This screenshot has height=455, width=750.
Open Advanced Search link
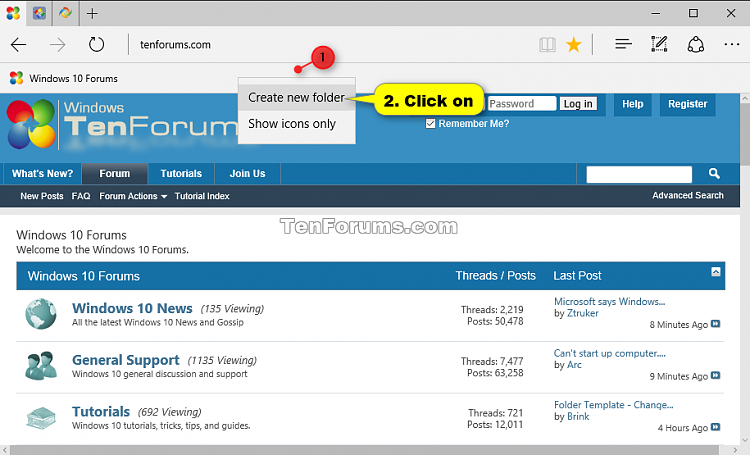(688, 195)
